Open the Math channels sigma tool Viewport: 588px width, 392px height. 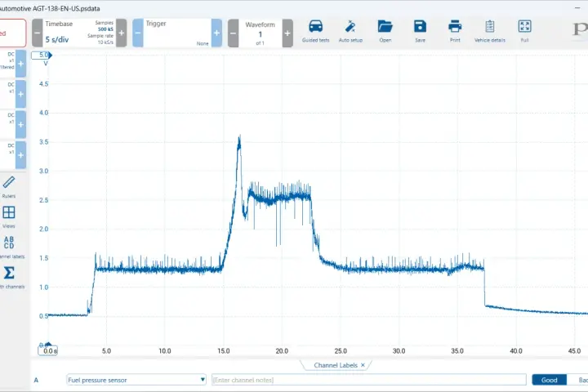tap(10, 277)
